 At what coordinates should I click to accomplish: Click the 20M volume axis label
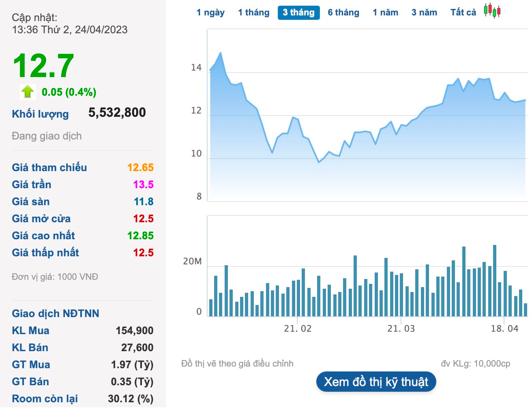tap(192, 262)
